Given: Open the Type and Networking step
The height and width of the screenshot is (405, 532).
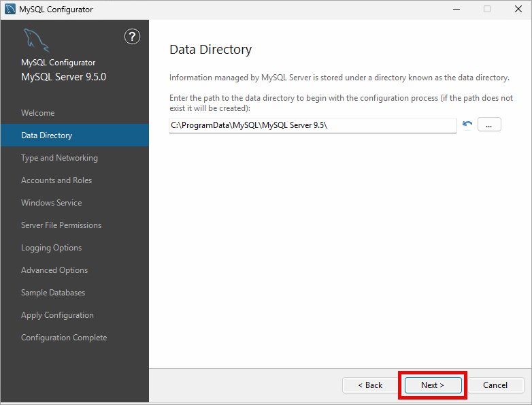Looking at the screenshot, I should click(x=60, y=158).
